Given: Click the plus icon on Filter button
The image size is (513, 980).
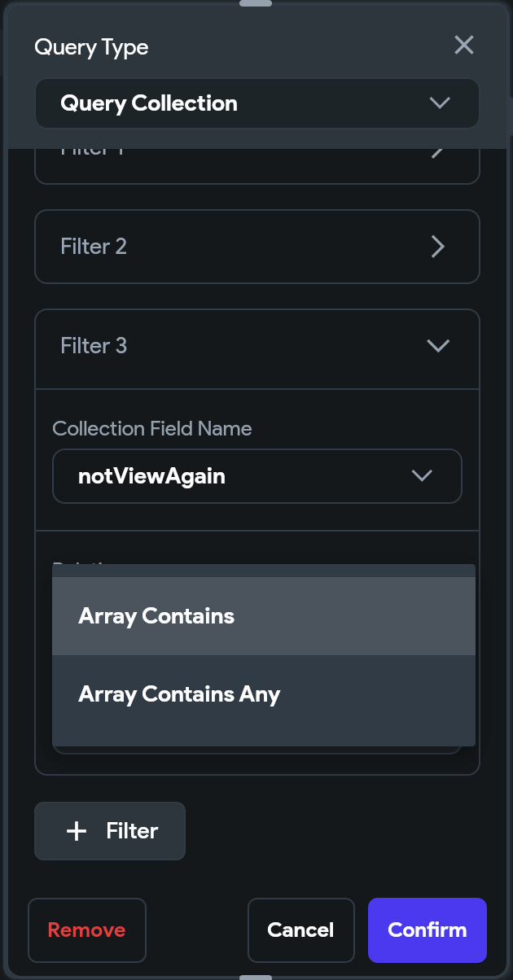Looking at the screenshot, I should 77,831.
